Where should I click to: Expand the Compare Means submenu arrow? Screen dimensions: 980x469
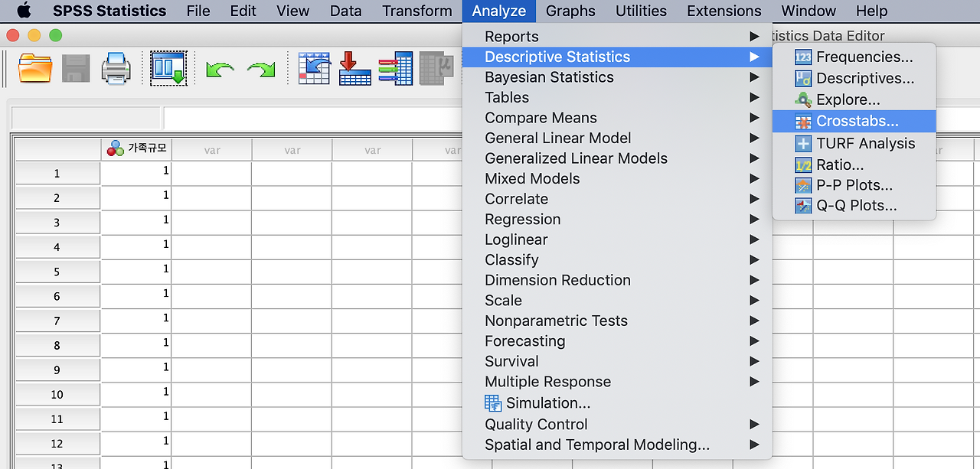click(754, 117)
